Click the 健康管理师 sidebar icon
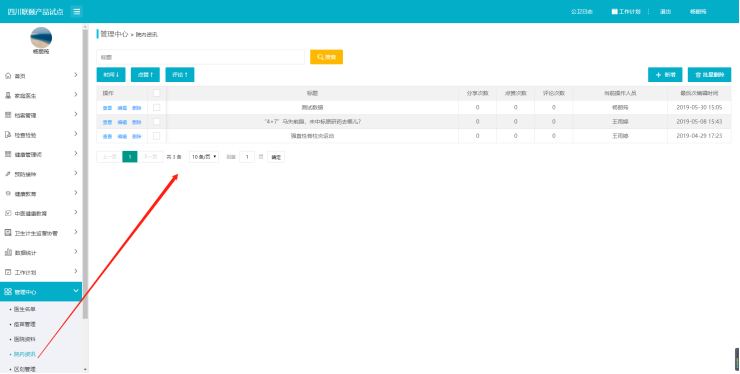The height and width of the screenshot is (374, 740). (8, 154)
